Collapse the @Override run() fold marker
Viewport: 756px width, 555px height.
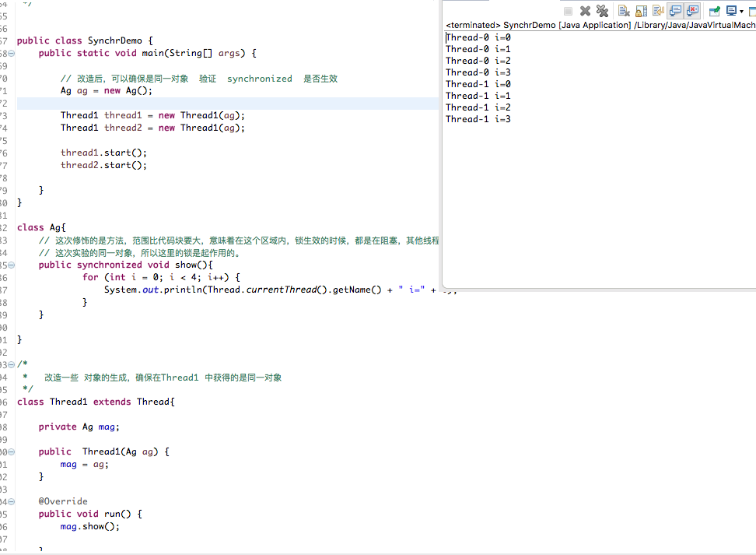pyautogui.click(x=12, y=502)
